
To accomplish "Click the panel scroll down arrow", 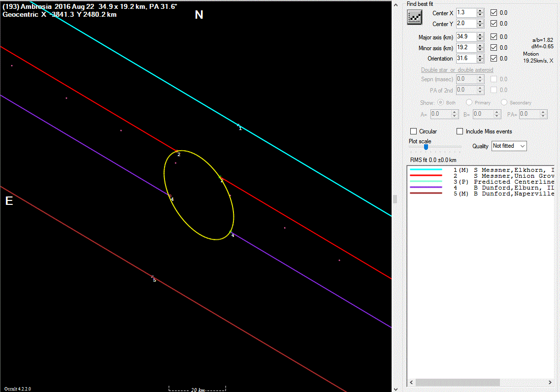I will [x=395, y=389].
